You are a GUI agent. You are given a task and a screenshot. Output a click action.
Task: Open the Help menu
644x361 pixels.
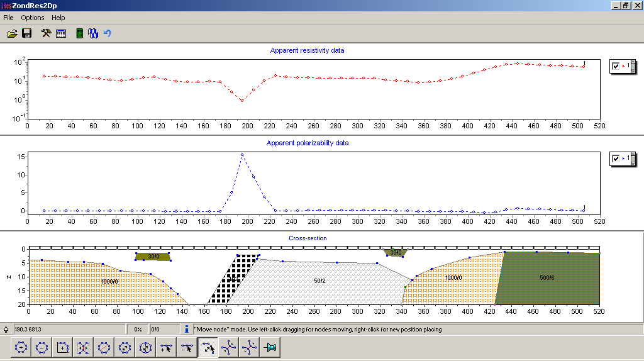pyautogui.click(x=58, y=18)
